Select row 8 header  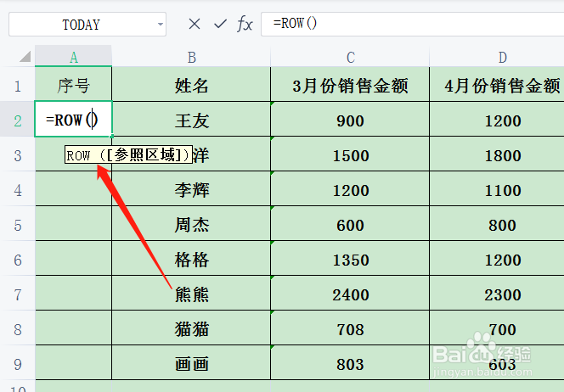17,329
